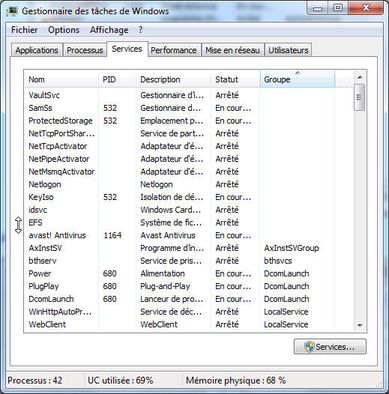Sort by the Groupe column header
Screen dimensions: 389x394
click(x=297, y=79)
